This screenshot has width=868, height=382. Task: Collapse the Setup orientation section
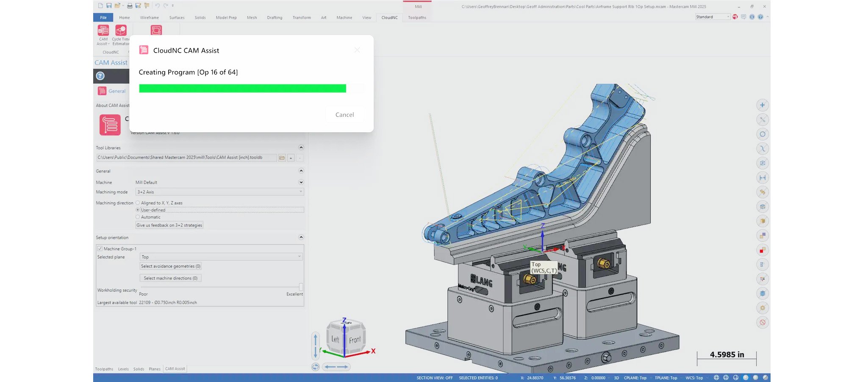pyautogui.click(x=301, y=237)
